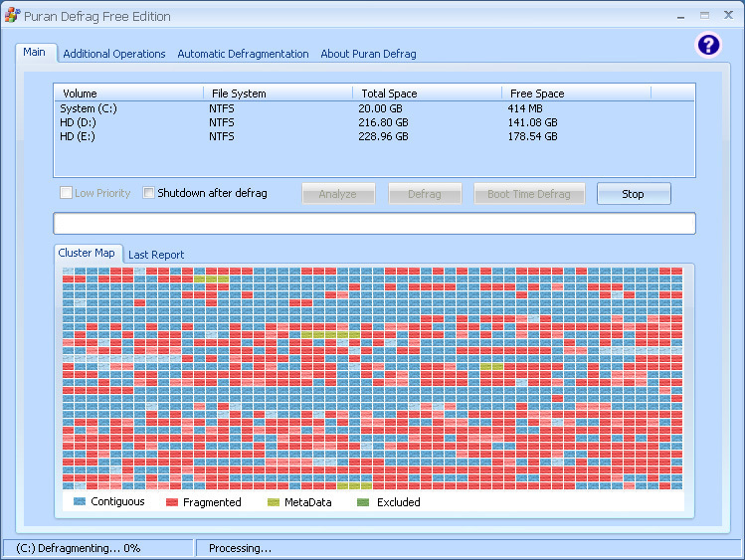Viewport: 745px width, 560px height.
Task: Click the 141.08 GB free space value
Action: (x=532, y=122)
